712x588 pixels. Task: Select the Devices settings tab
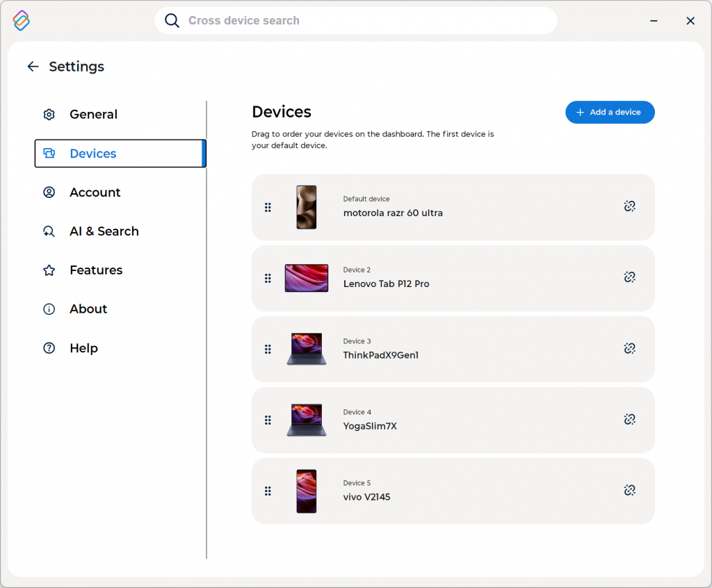point(93,154)
